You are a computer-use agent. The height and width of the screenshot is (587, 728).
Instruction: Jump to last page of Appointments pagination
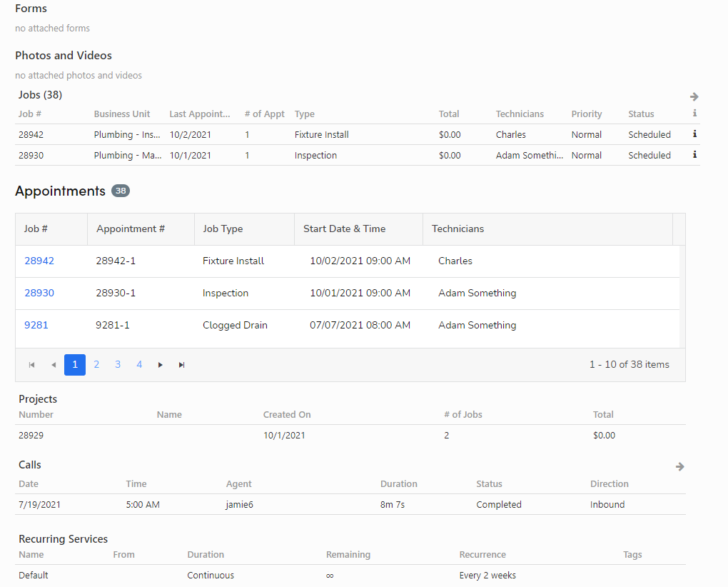pos(181,364)
